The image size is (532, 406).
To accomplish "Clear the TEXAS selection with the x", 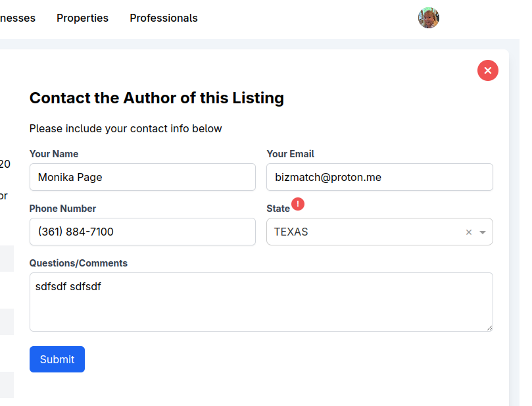I will tap(469, 232).
